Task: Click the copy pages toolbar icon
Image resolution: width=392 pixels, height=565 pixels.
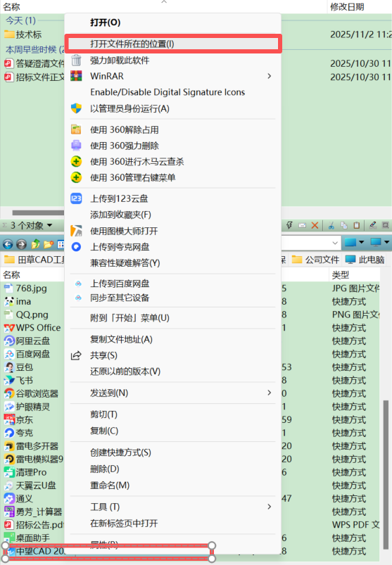Action: 344,226
